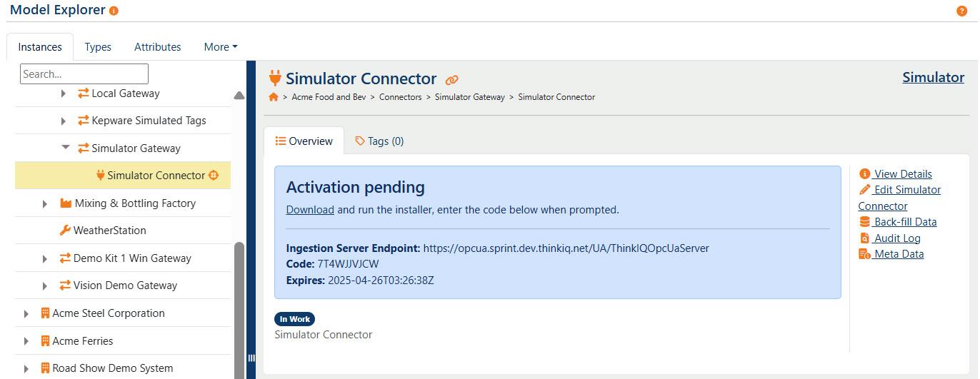Click the Audit Log link

pyautogui.click(x=890, y=238)
